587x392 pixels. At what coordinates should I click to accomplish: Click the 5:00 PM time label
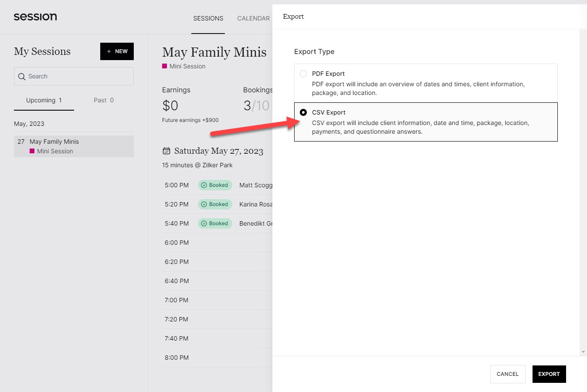point(176,185)
